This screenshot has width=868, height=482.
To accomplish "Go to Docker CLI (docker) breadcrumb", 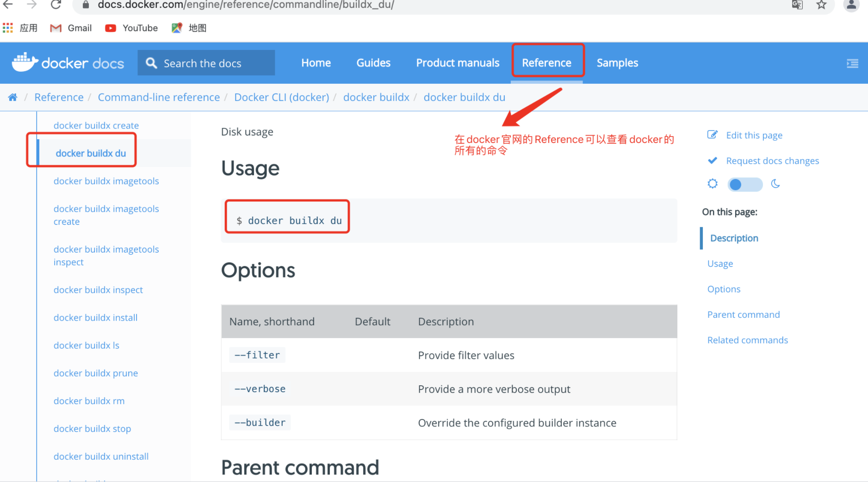I will tap(281, 97).
